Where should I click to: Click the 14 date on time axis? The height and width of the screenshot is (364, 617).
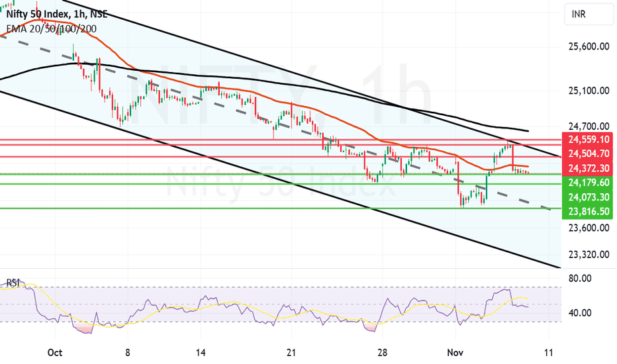coord(201,352)
